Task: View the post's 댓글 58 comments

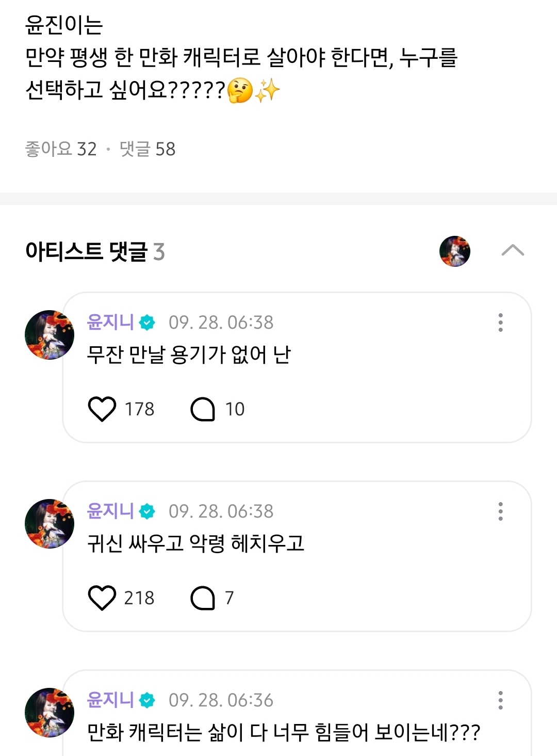Action: pyautogui.click(x=148, y=149)
